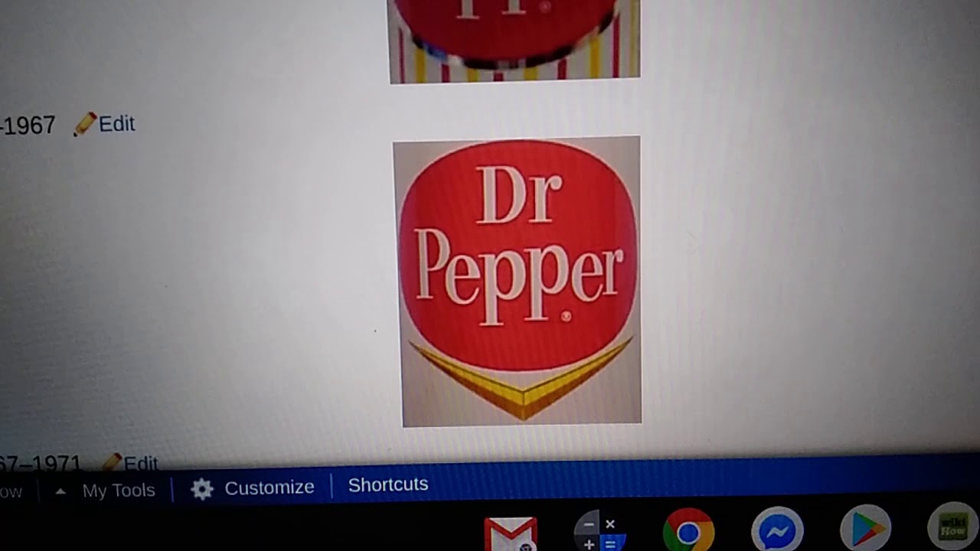The width and height of the screenshot is (980, 551).
Task: Click the pencil icon next to 1967 Edit
Action: 85,124
